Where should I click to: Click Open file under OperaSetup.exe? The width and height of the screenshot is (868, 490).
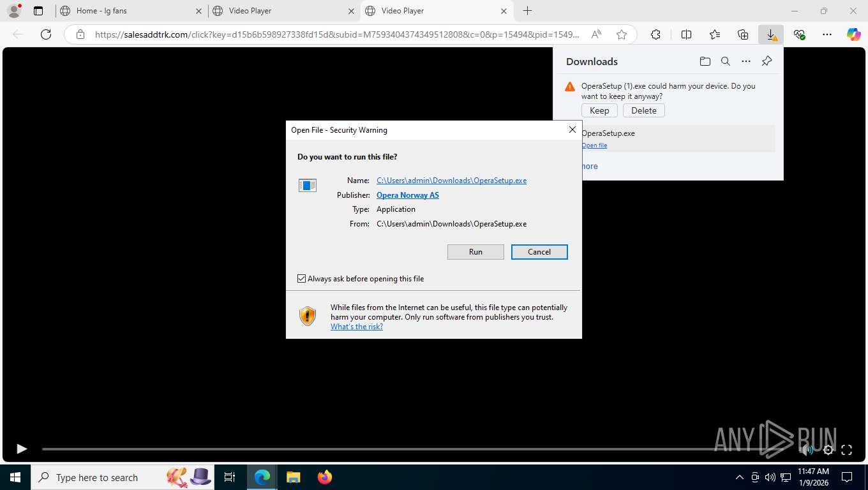(x=594, y=145)
